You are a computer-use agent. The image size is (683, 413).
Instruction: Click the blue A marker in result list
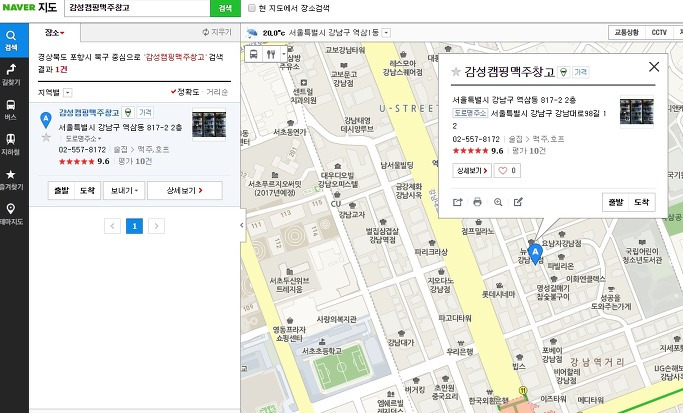point(46,120)
